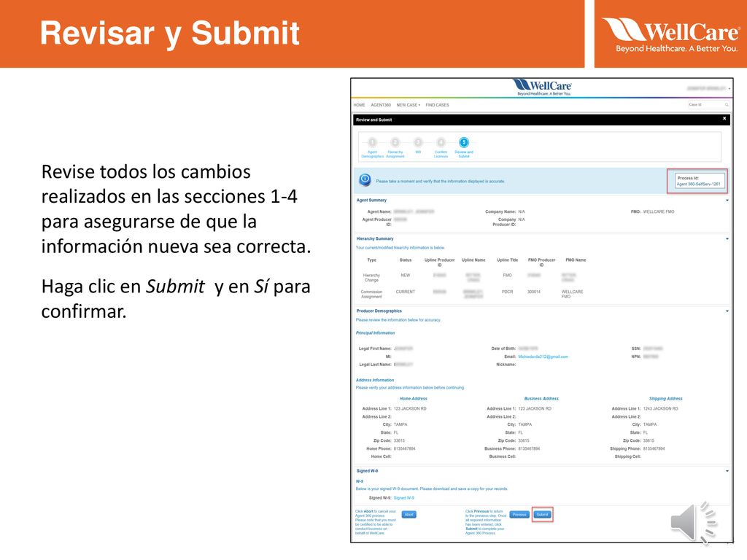Viewport: 747px width, 560px height.
Task: Click the Hierarchy Change row NEW status
Action: click(406, 275)
